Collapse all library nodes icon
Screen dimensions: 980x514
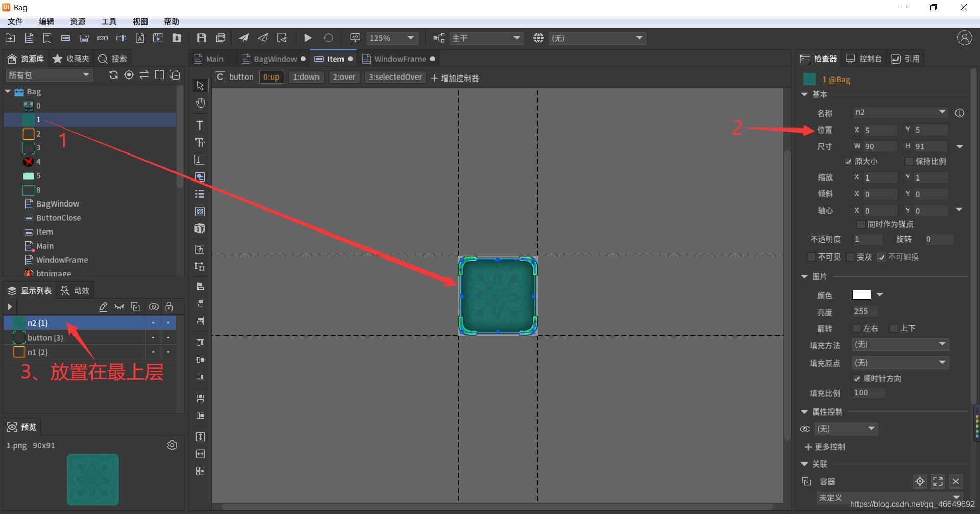tap(175, 75)
